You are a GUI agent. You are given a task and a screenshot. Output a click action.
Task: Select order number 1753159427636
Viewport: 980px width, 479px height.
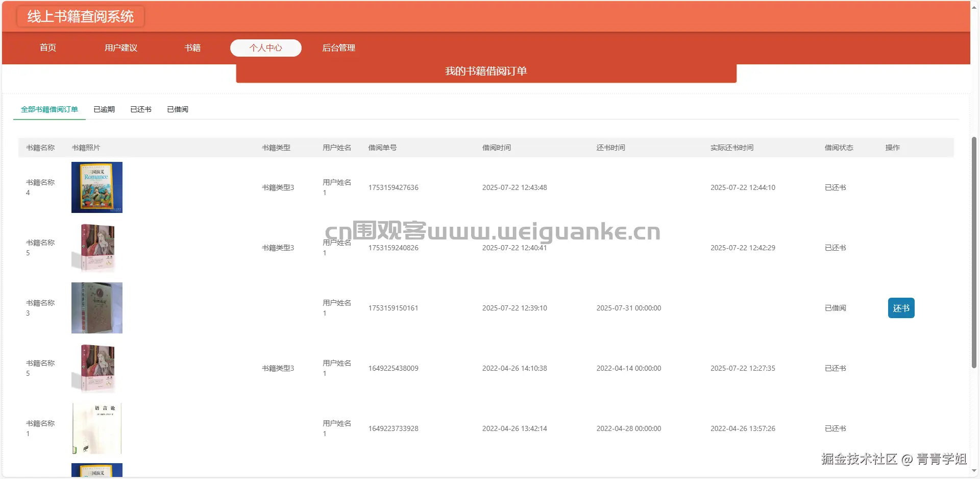tap(394, 187)
